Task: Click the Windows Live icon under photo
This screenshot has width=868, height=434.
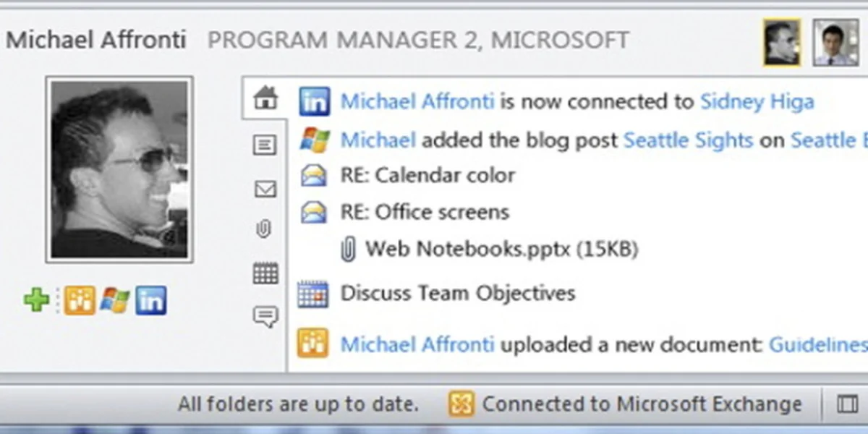Action: (115, 300)
